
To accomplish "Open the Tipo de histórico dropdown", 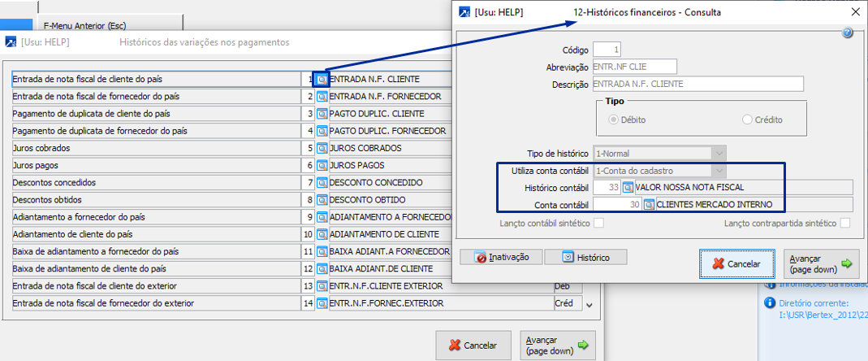I will 719,153.
